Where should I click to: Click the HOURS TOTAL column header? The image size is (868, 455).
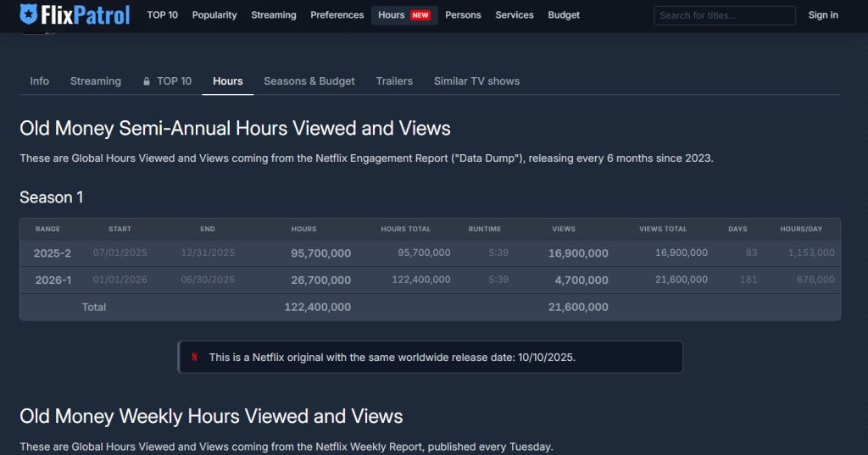pyautogui.click(x=405, y=229)
